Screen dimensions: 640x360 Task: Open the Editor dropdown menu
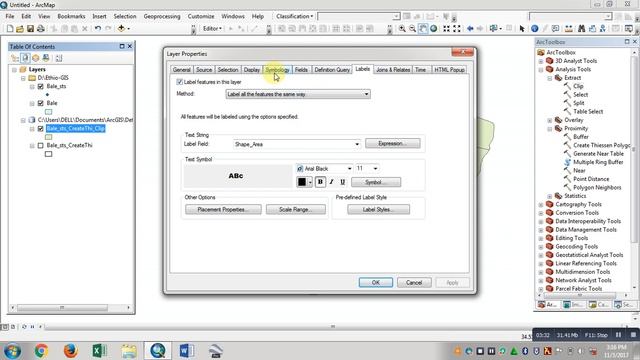point(212,29)
